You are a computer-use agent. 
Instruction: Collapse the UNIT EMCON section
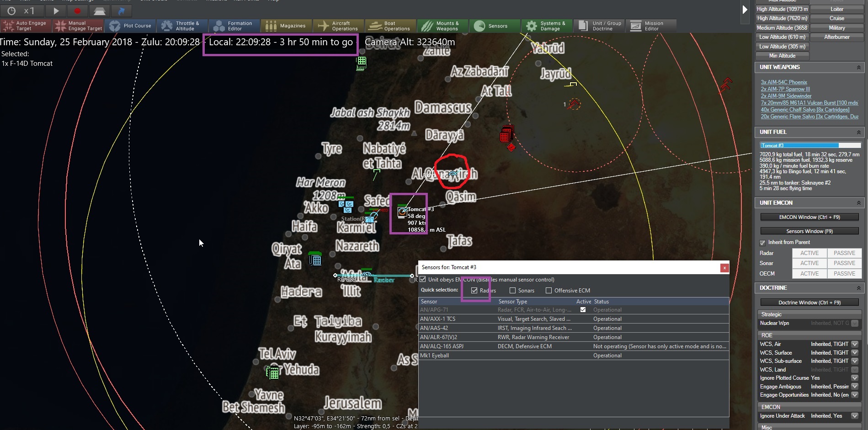(858, 203)
